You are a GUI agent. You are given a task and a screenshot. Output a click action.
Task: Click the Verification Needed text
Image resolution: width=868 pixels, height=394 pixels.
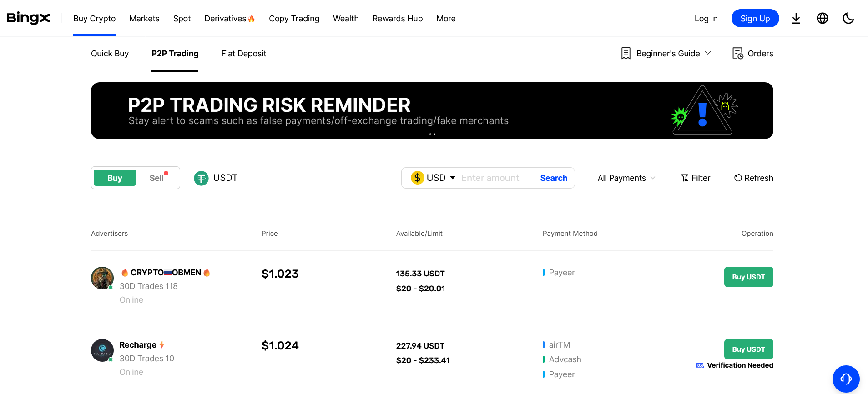pos(740,365)
